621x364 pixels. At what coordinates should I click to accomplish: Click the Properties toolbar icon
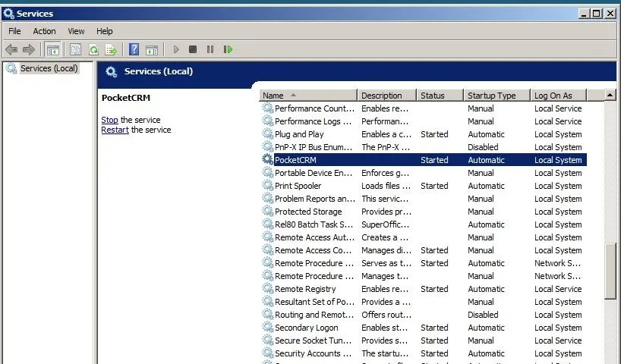(75, 50)
